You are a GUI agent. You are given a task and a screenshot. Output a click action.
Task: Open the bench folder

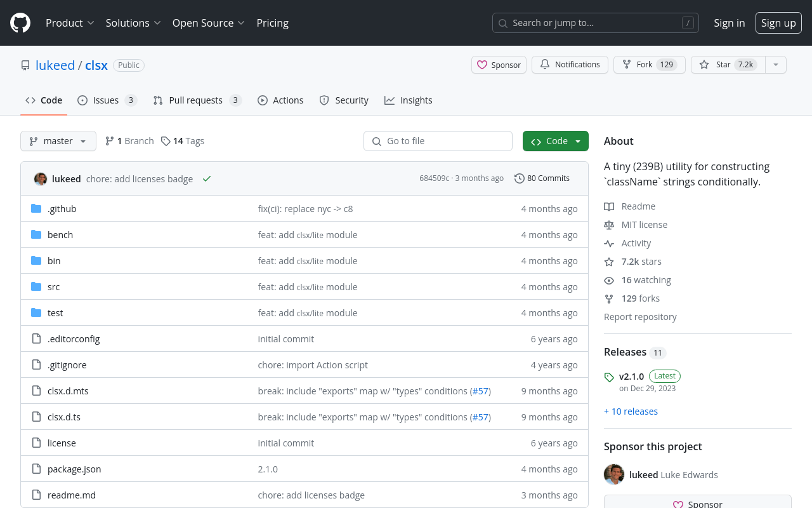pyautogui.click(x=60, y=235)
